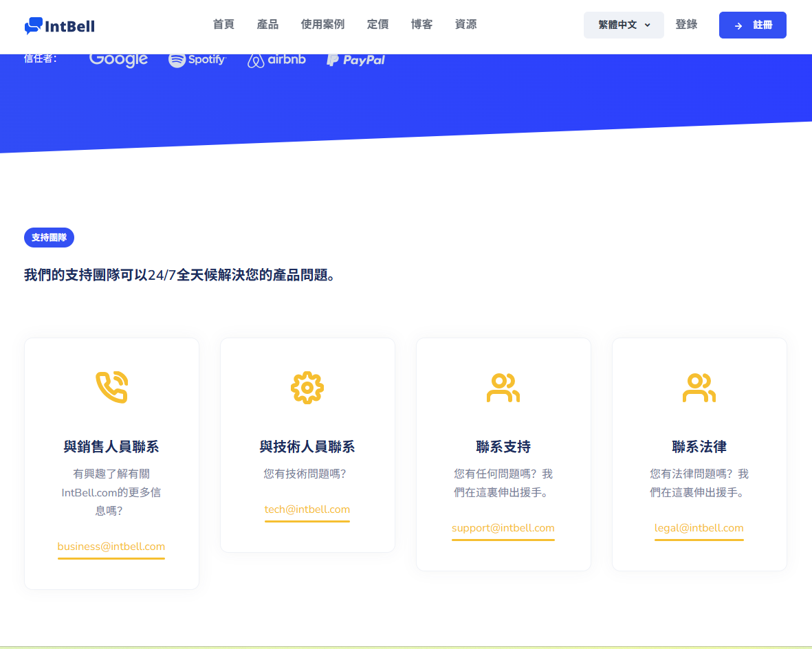Click the people icon above 聯系支持
The image size is (812, 649).
pos(503,388)
